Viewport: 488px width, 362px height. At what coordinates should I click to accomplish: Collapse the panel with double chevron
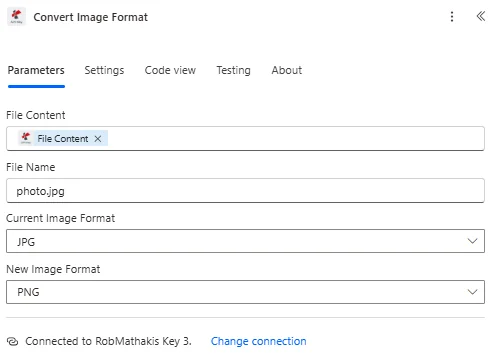coord(480,16)
